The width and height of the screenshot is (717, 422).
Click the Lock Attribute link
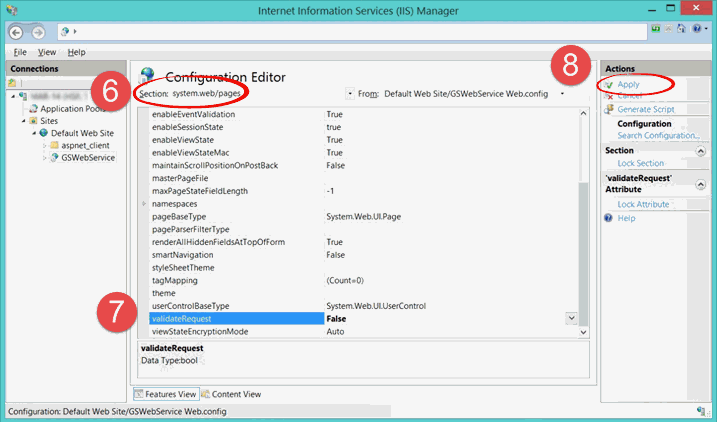643,204
